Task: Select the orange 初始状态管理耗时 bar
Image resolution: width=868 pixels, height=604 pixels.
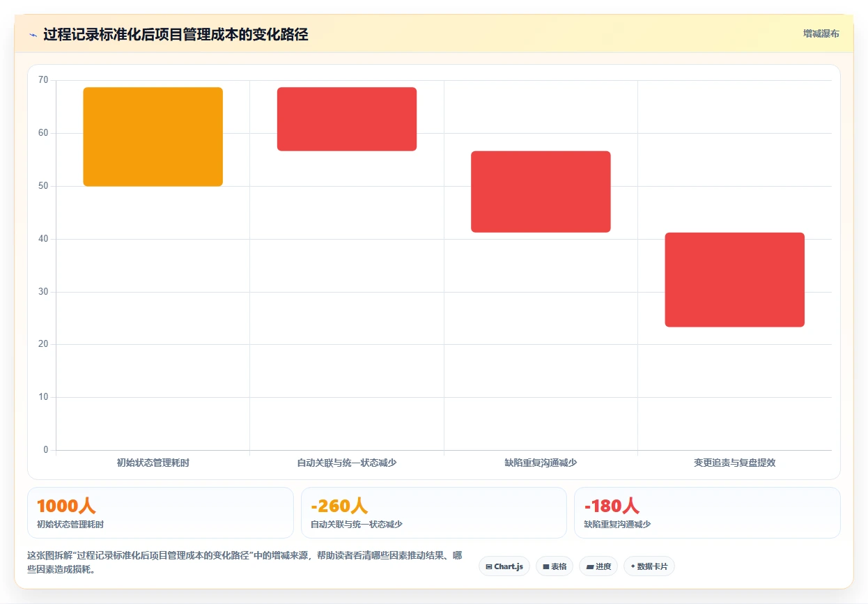Action: [x=153, y=137]
